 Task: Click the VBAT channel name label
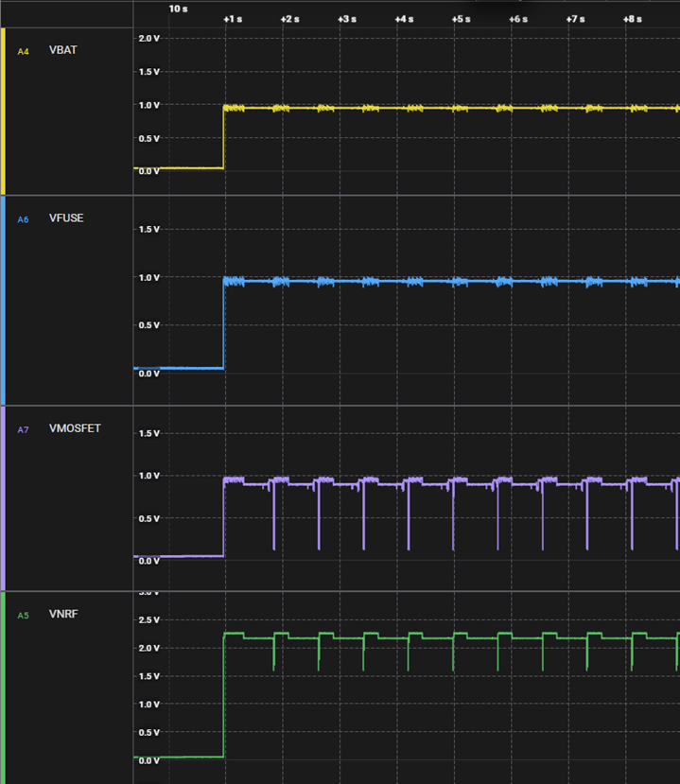click(x=63, y=50)
